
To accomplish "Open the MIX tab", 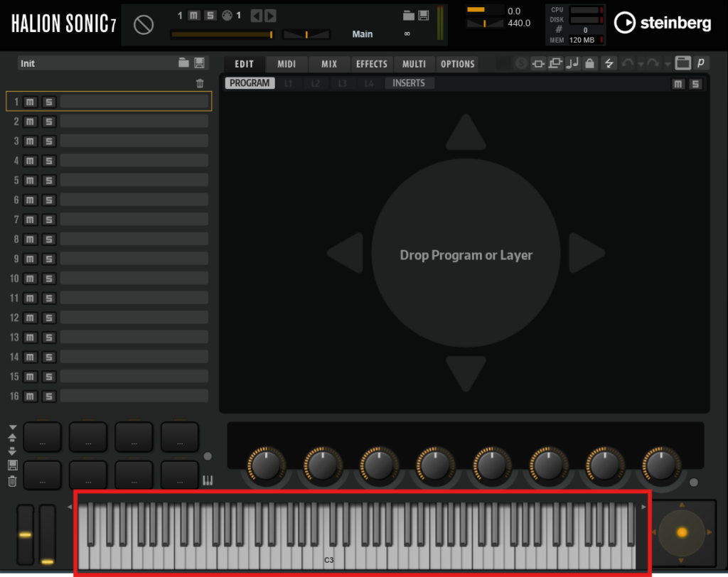I will coord(329,64).
